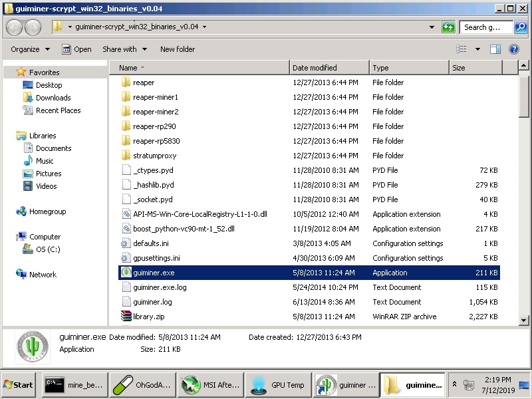Click the Homegroup icon
The image size is (532, 399).
[21, 211]
